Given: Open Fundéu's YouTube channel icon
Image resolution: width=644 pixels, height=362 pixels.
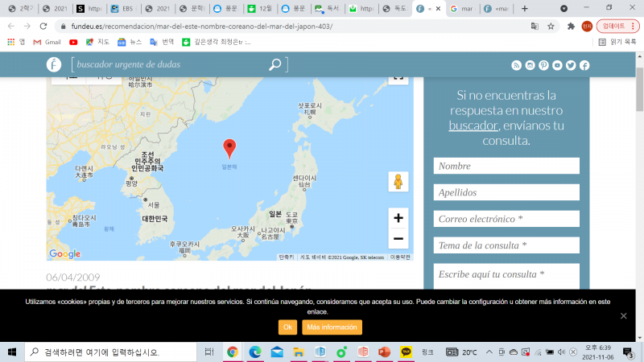Looking at the screenshot, I should [x=557, y=65].
